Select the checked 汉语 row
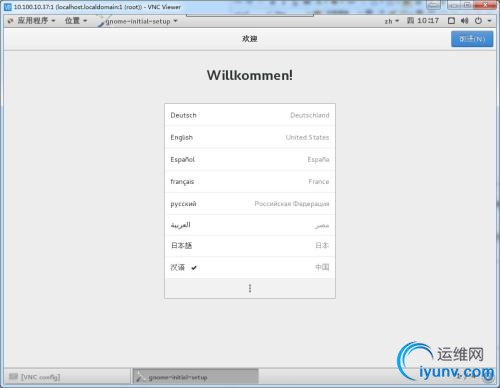 coord(250,267)
